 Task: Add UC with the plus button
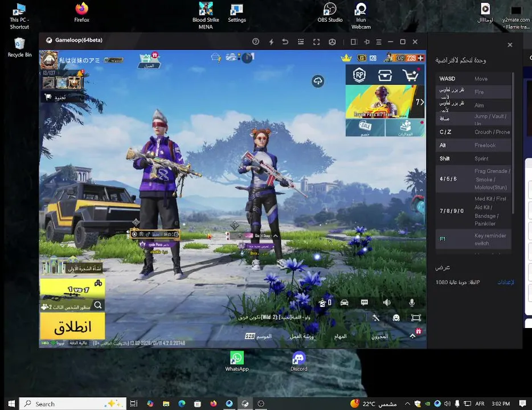click(x=421, y=58)
